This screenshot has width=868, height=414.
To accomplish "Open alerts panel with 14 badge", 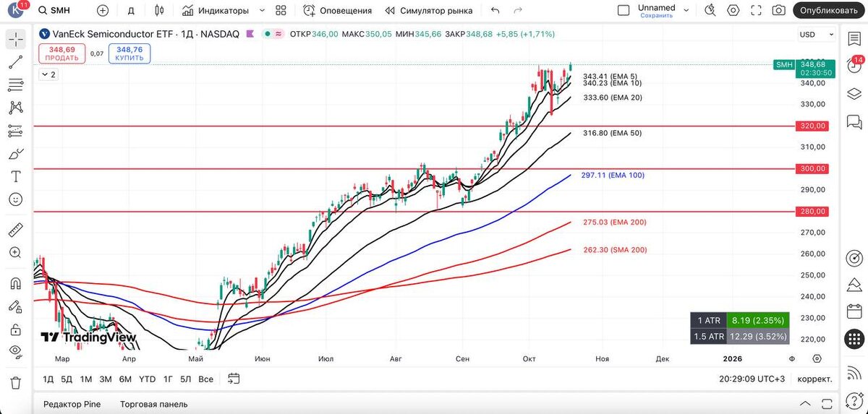I will [x=854, y=66].
